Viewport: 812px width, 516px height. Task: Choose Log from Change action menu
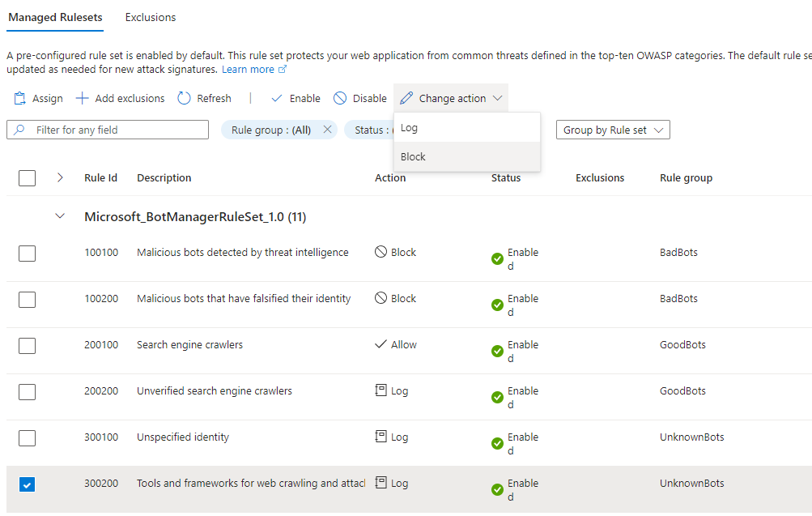coord(410,128)
